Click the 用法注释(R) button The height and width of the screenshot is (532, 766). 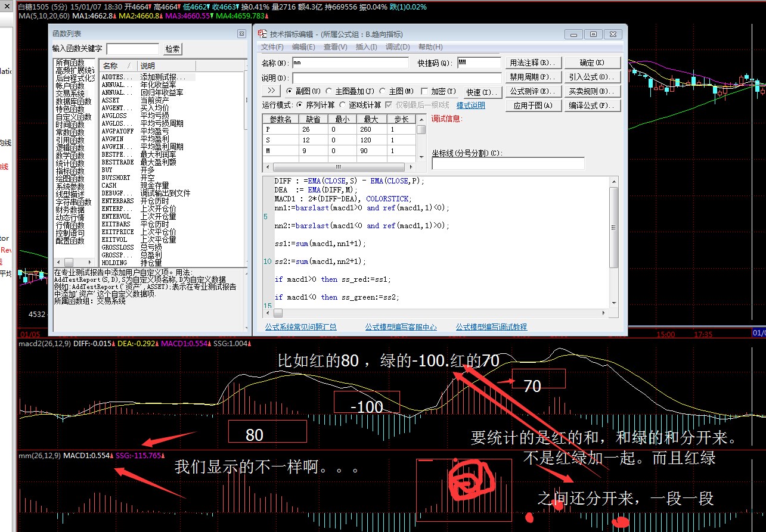[534, 63]
